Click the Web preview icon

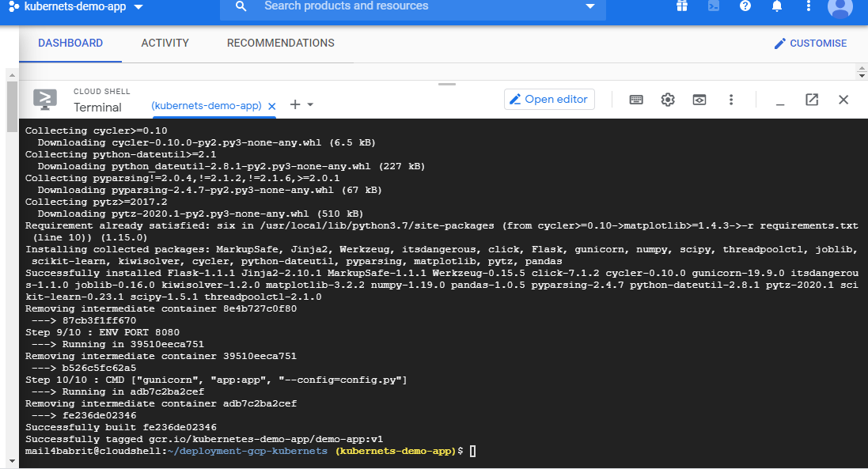click(x=699, y=100)
